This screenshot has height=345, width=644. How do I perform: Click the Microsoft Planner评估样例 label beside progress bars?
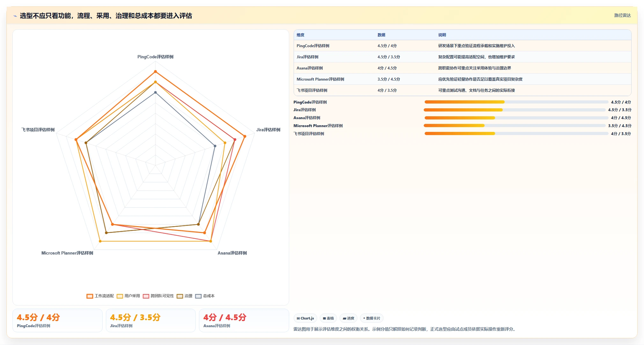pyautogui.click(x=318, y=126)
